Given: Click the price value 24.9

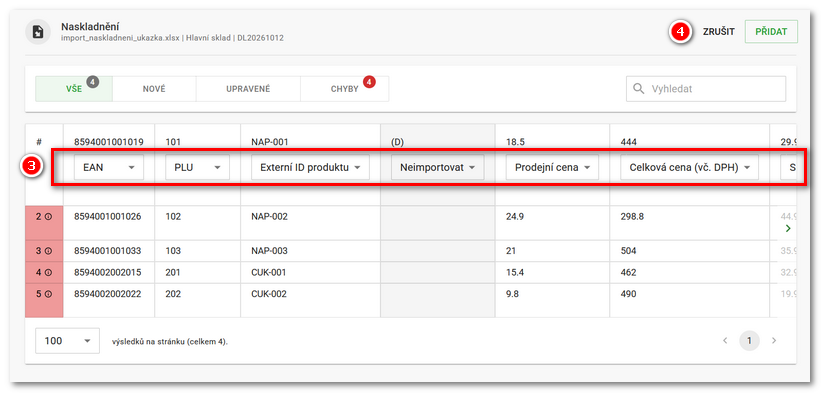Looking at the screenshot, I should tap(515, 216).
